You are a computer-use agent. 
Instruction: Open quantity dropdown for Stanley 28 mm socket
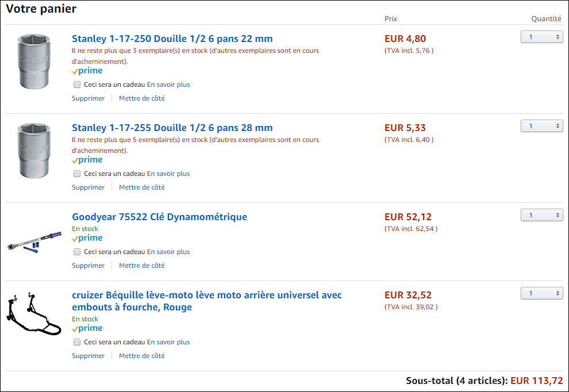[x=541, y=126]
